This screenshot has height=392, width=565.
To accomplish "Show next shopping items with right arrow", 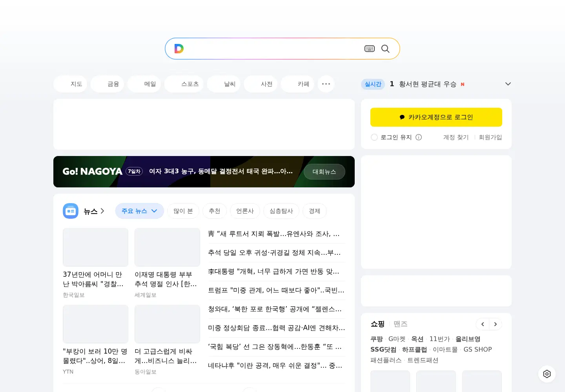I will (x=496, y=324).
